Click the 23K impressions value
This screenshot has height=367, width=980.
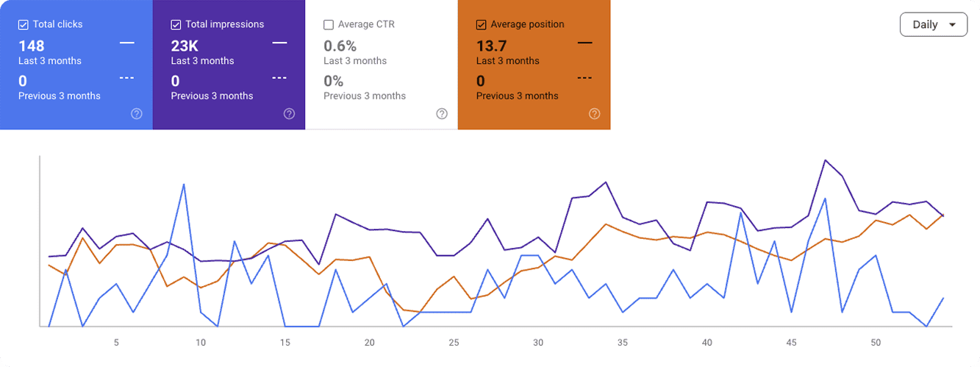pos(185,46)
